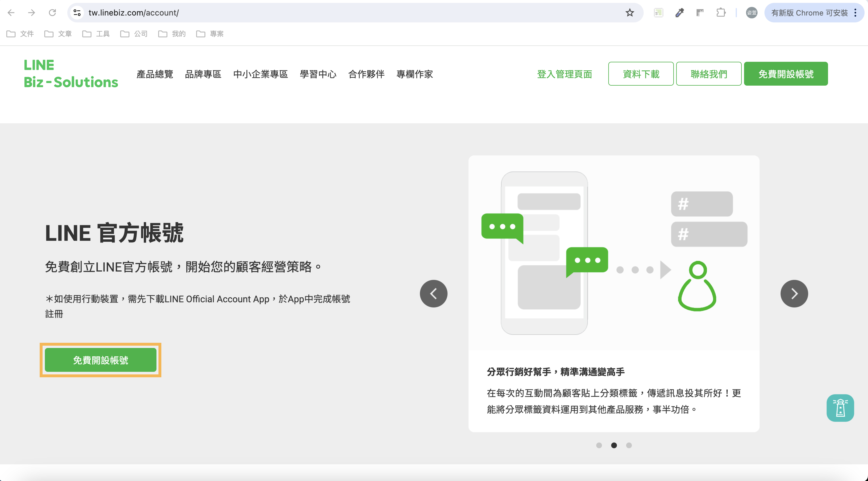The height and width of the screenshot is (481, 868).
Task: Open 產品總覽 navigation menu
Action: (155, 74)
